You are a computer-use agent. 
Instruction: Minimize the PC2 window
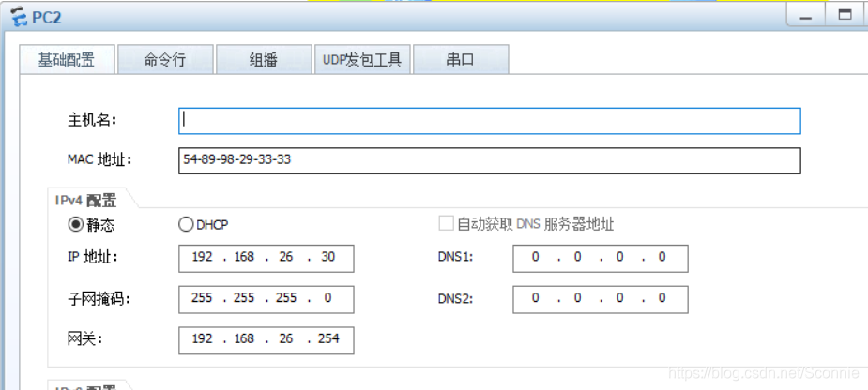pyautogui.click(x=806, y=17)
